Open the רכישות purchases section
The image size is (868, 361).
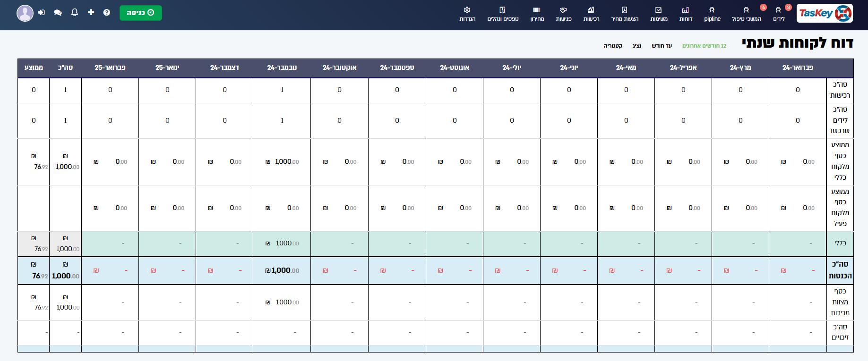[591, 14]
